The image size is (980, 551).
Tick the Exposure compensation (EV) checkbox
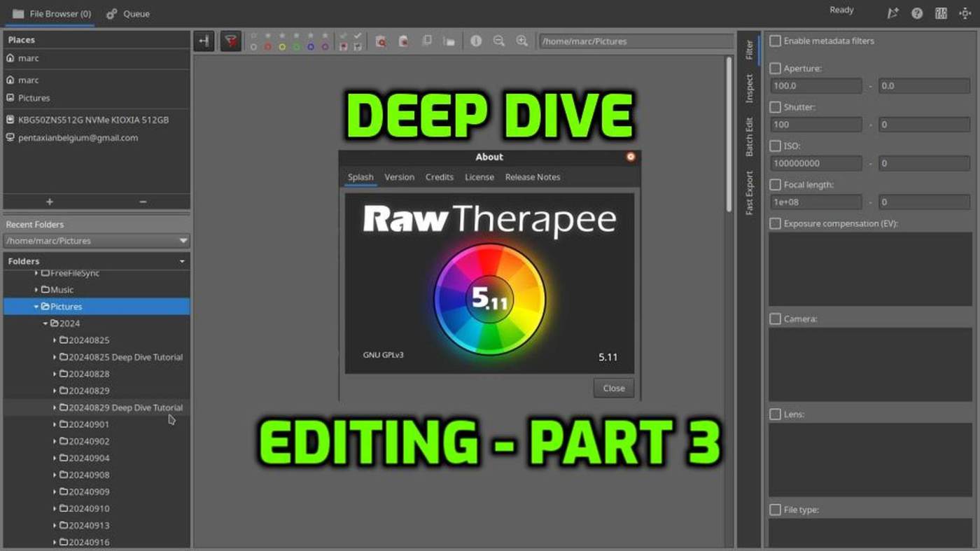pyautogui.click(x=775, y=223)
